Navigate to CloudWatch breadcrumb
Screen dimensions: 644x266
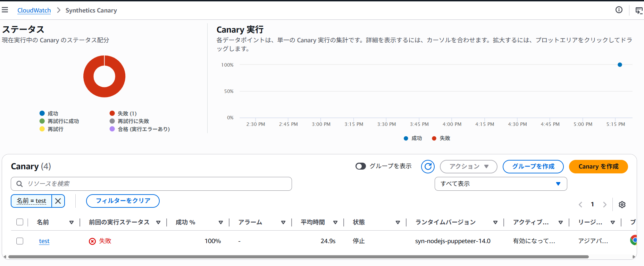(x=34, y=10)
